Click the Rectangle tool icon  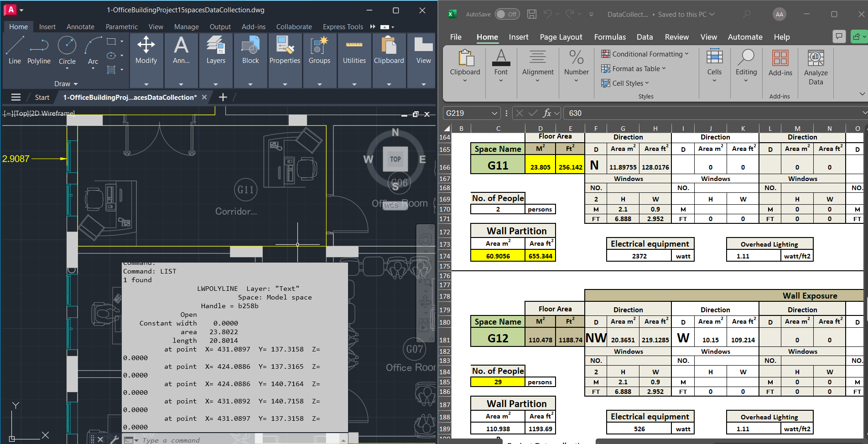click(x=111, y=41)
